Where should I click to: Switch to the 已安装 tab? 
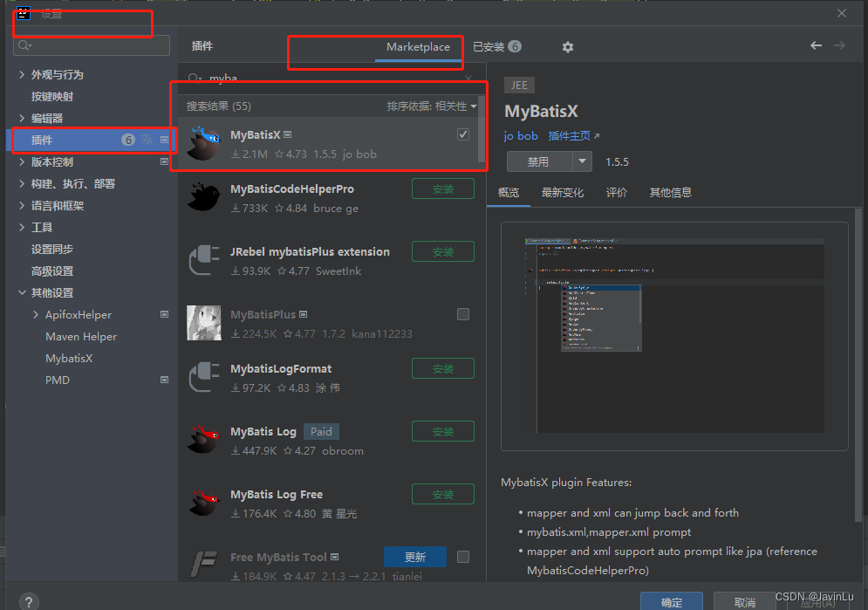496,47
